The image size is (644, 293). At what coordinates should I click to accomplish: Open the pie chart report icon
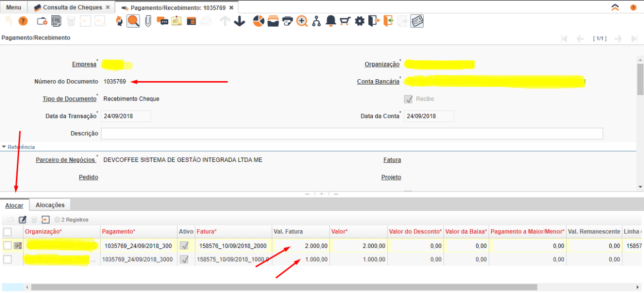coord(258,21)
